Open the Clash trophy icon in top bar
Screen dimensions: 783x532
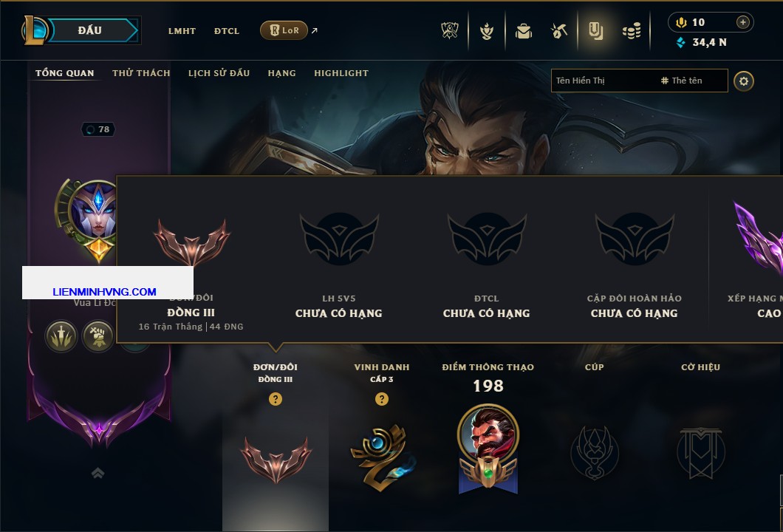450,31
